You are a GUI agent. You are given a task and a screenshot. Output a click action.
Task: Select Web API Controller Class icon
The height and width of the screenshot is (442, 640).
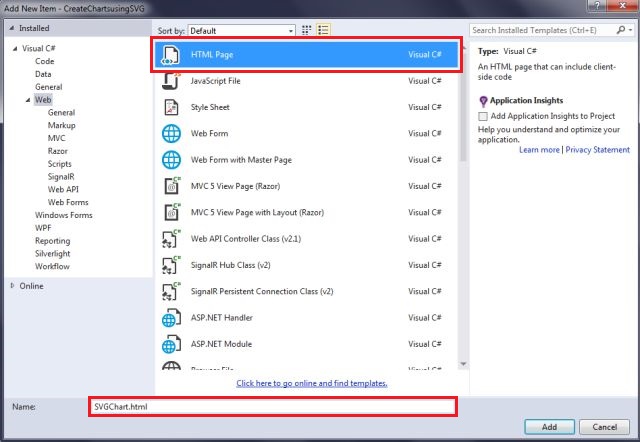click(171, 239)
